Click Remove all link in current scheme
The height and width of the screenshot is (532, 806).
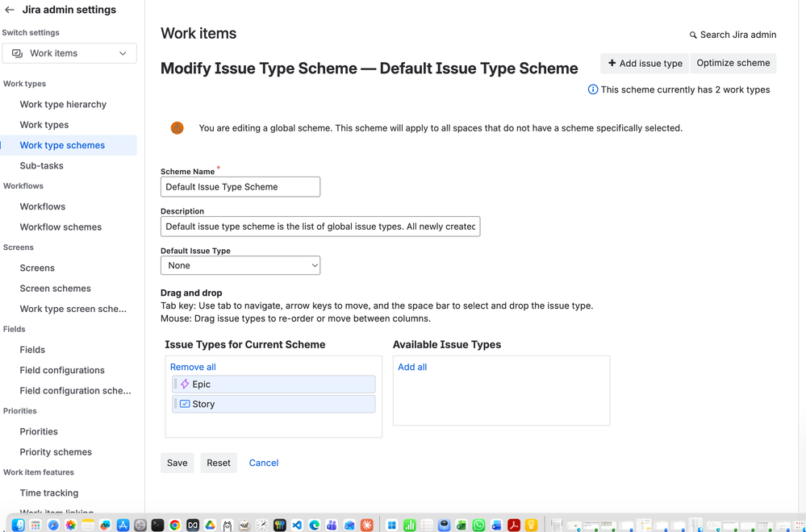coord(193,368)
